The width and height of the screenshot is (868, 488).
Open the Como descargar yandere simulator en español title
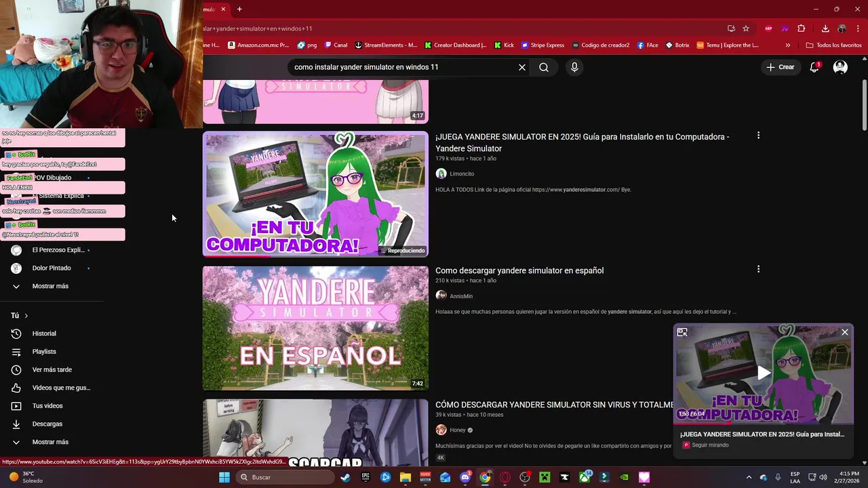pos(519,270)
